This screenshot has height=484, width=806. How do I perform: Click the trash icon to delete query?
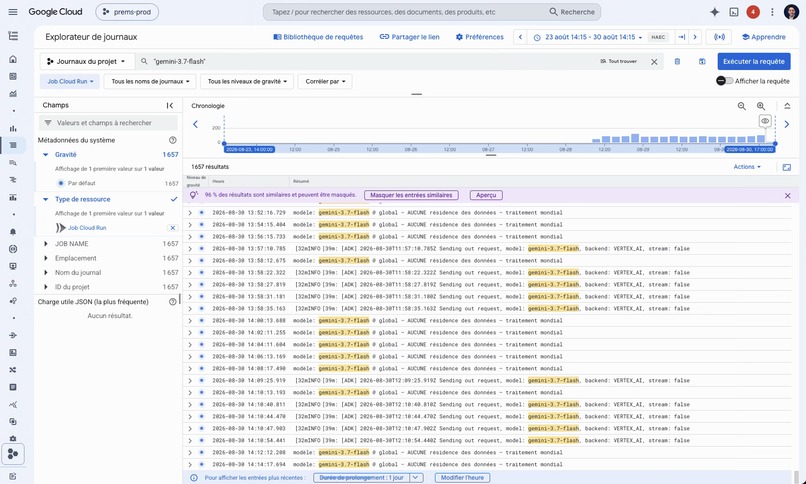click(677, 62)
